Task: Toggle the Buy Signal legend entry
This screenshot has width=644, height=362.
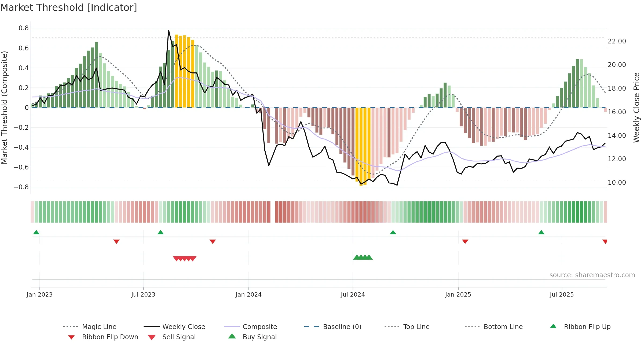Action: coord(252,337)
